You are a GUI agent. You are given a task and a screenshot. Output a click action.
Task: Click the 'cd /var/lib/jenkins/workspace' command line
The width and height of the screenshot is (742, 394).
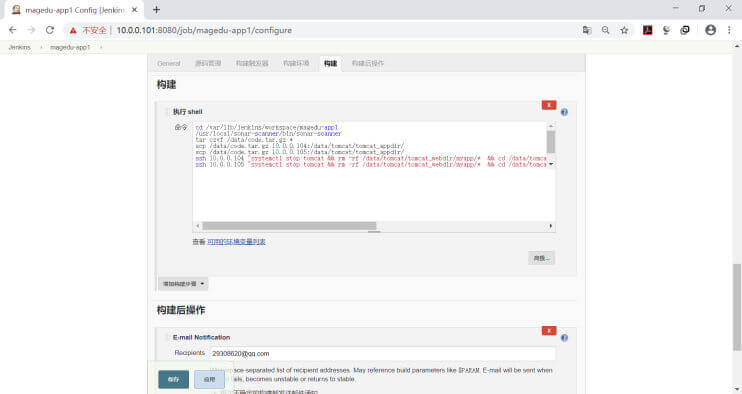click(x=267, y=128)
